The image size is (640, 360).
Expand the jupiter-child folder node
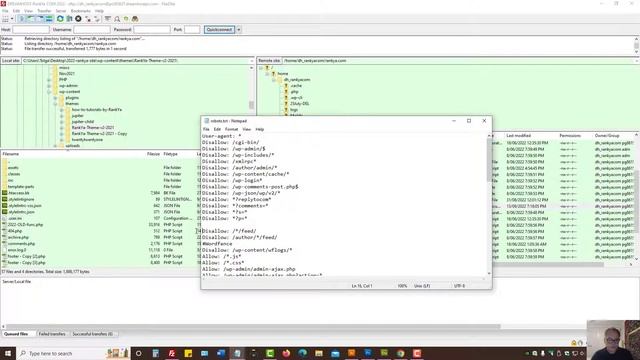coord(62,122)
